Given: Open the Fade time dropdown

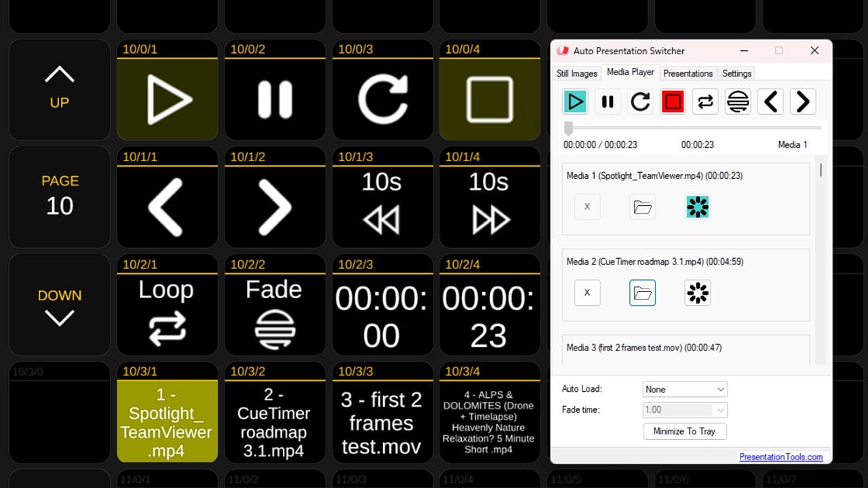Looking at the screenshot, I should (685, 409).
